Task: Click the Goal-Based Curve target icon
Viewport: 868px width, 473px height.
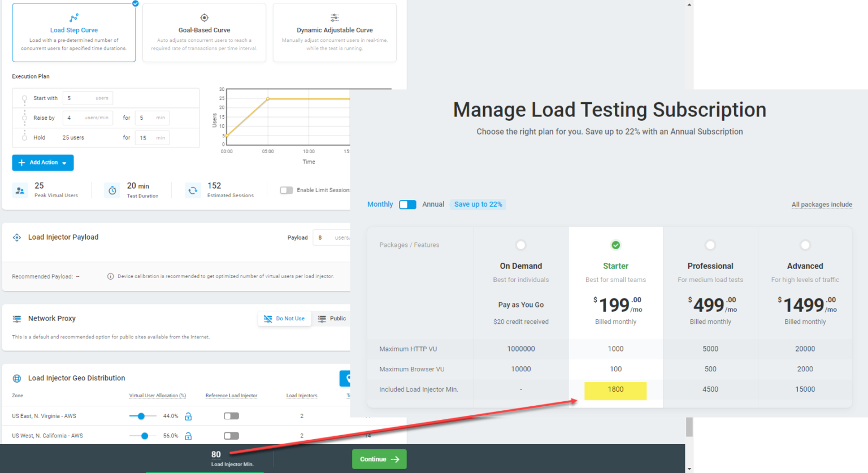Action: (x=204, y=17)
